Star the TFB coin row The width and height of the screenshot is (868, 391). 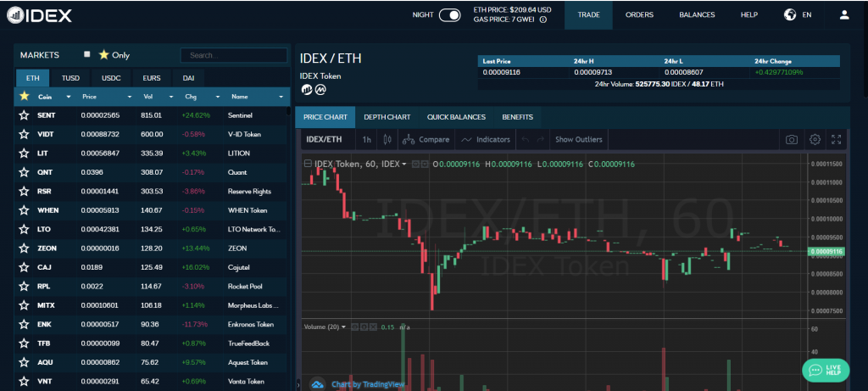[x=24, y=344]
